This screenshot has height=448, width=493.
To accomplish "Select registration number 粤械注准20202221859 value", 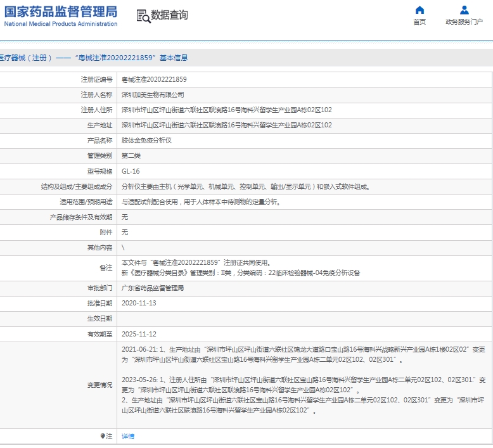I will point(154,80).
